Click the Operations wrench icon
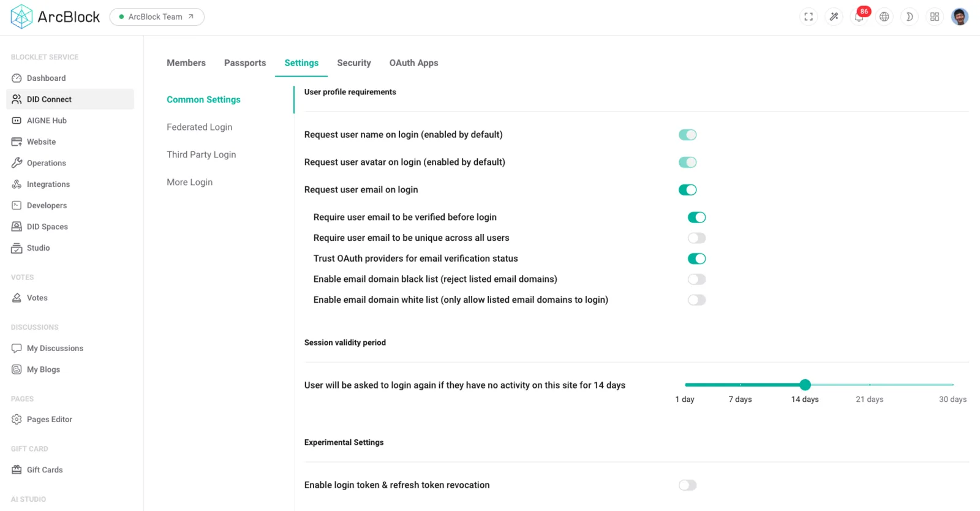980x511 pixels. click(x=17, y=163)
